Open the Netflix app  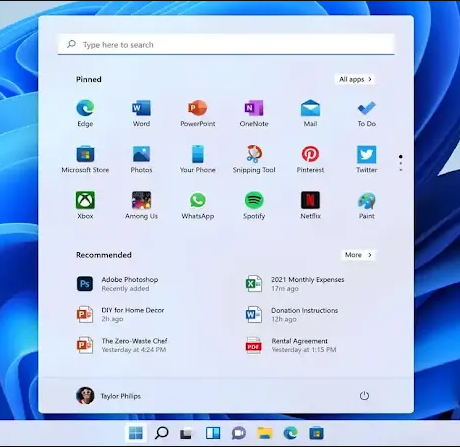310,205
